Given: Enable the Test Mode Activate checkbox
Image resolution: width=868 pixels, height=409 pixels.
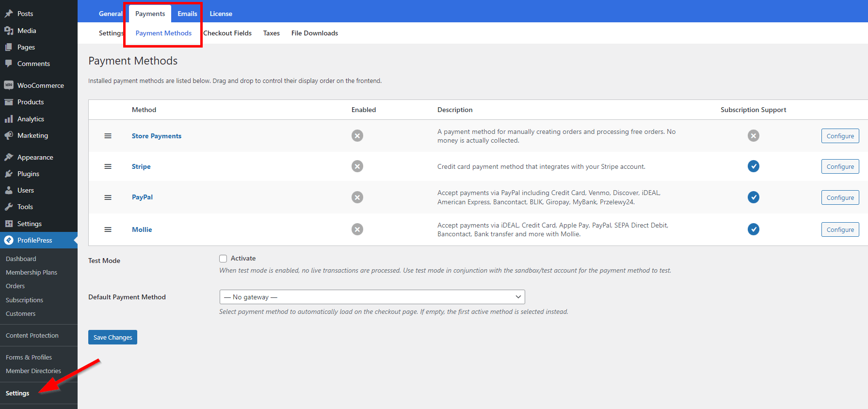Looking at the screenshot, I should (x=223, y=259).
